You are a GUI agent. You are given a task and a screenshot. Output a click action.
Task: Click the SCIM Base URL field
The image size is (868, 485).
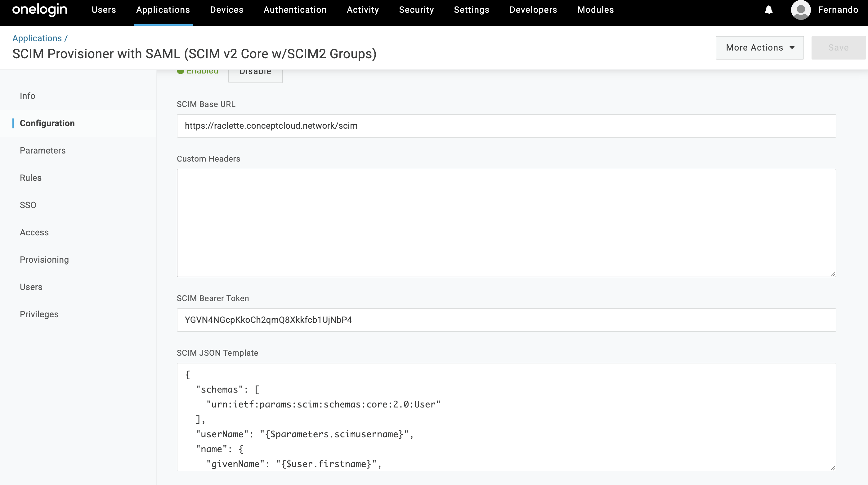[x=505, y=126]
